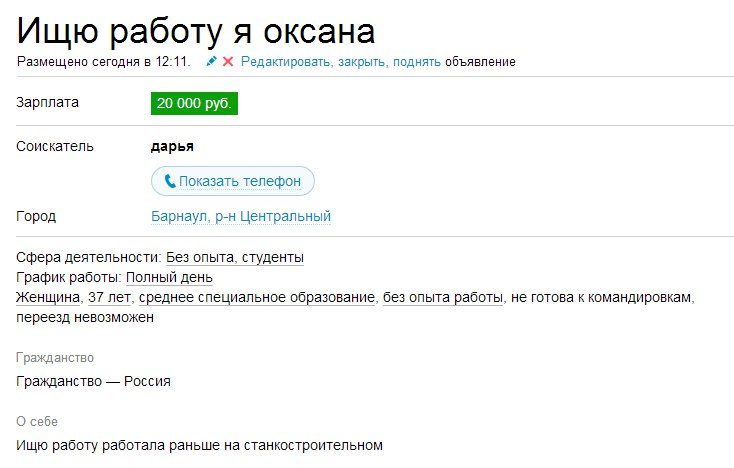The height and width of the screenshot is (468, 734).
Task: Click the Женщина filter link
Action: [x=49, y=297]
